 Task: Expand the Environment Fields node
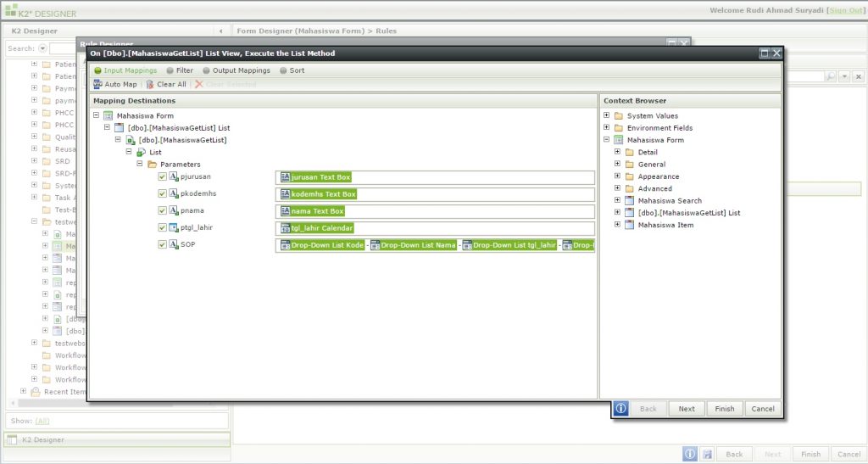[x=607, y=128]
